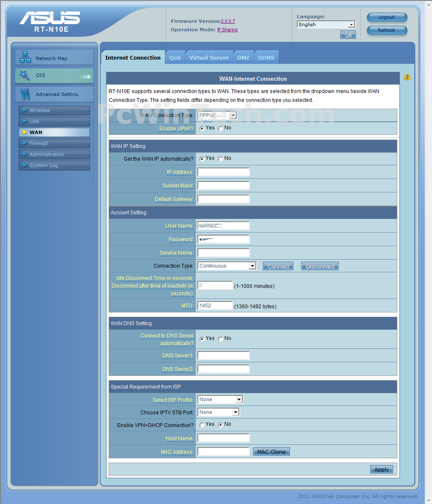The image size is (432, 504).
Task: Click the Advanced Setting tools icon
Action: coord(25,94)
